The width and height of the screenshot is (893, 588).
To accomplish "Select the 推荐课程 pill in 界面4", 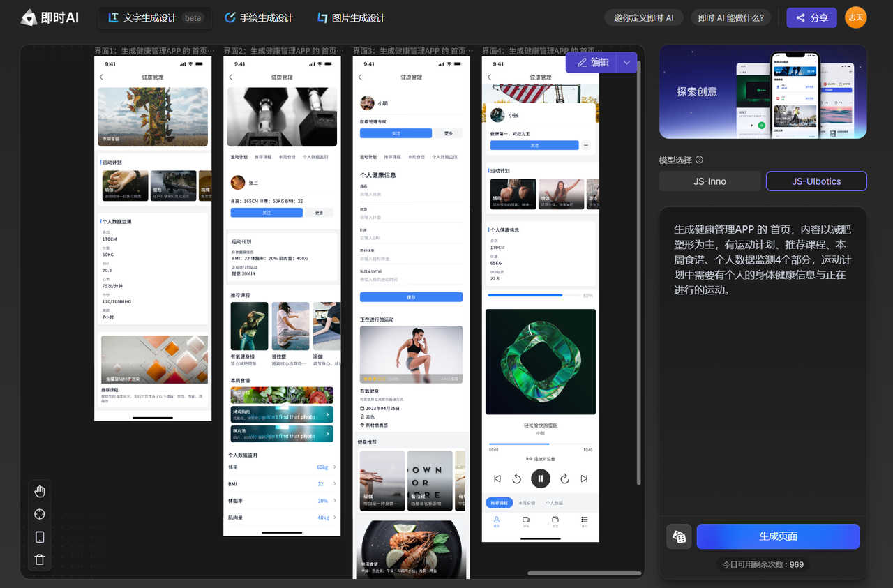I will tap(499, 503).
